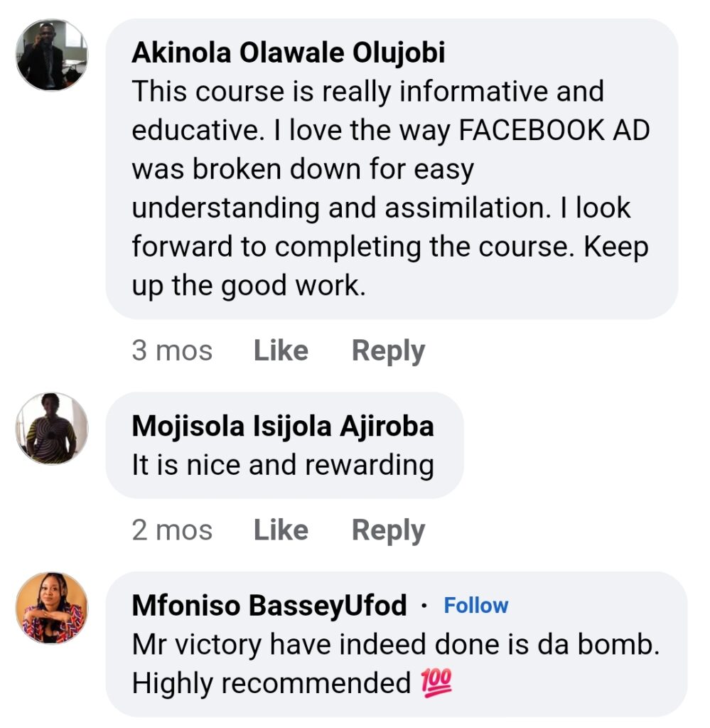Open the "3 mos" comment timestamp

pos(172,351)
